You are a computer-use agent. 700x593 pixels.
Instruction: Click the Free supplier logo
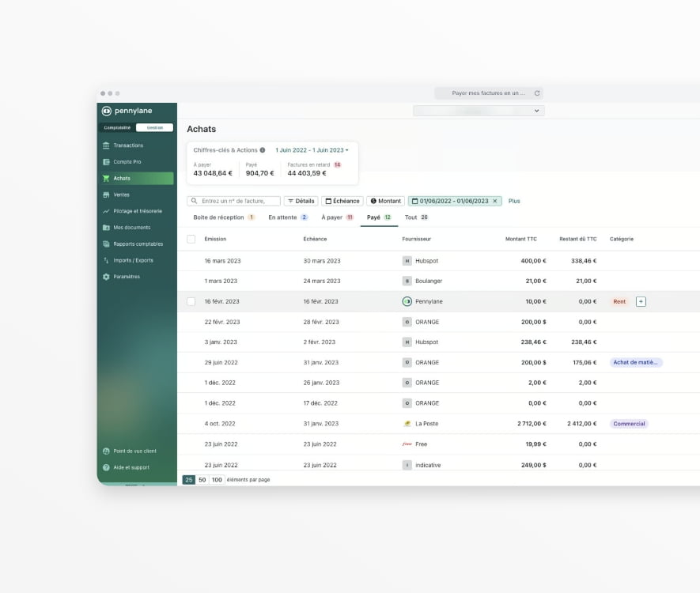pyautogui.click(x=407, y=444)
